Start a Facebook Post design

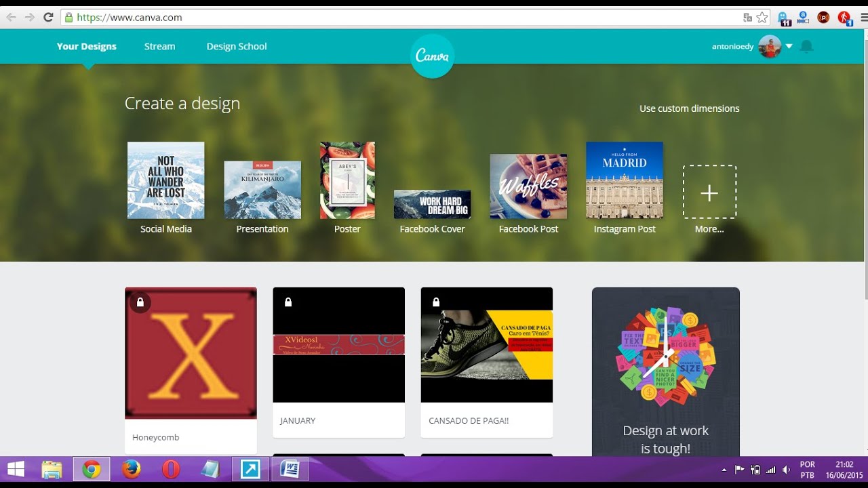coord(528,194)
